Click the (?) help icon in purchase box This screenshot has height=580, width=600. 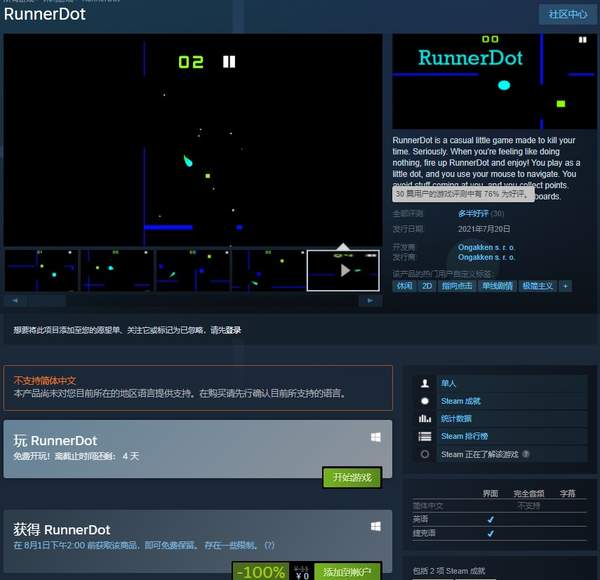pos(269,546)
